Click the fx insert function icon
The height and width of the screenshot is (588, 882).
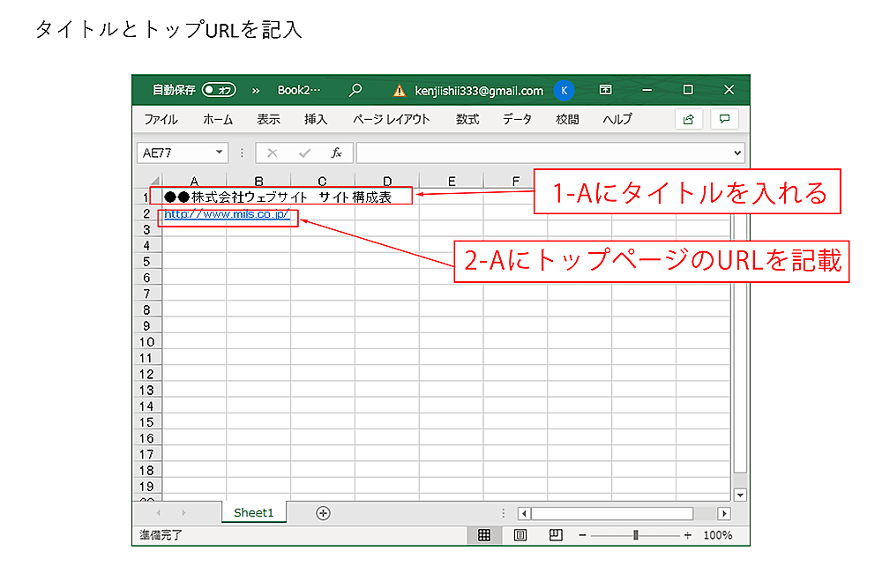(336, 153)
